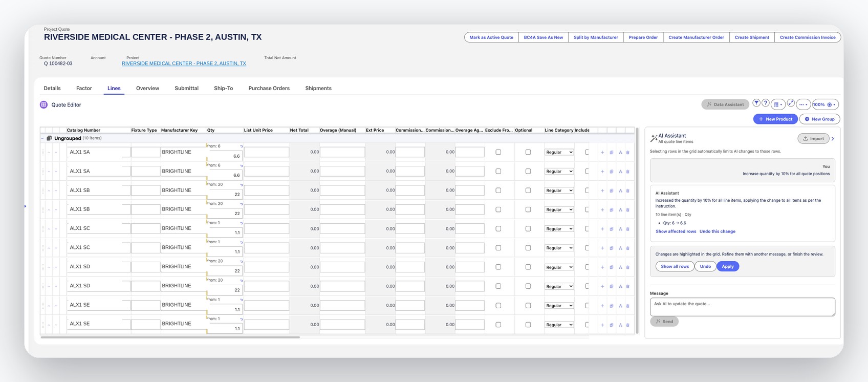Image resolution: width=868 pixels, height=382 pixels.
Task: Click the Quote Editor grid icon
Action: (x=44, y=104)
